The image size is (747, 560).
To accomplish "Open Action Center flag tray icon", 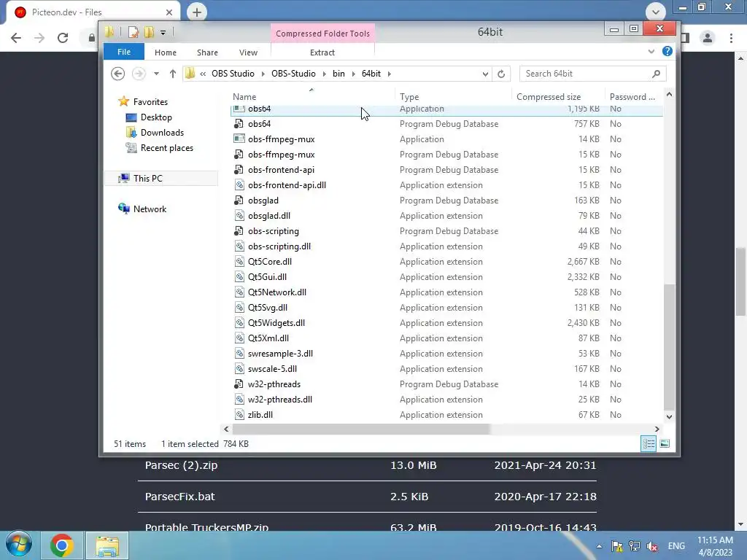I will (617, 546).
